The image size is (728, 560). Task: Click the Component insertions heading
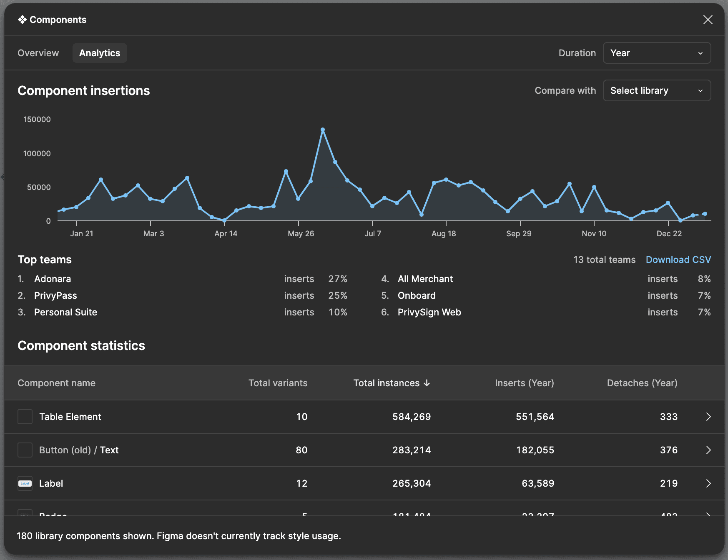tap(84, 90)
